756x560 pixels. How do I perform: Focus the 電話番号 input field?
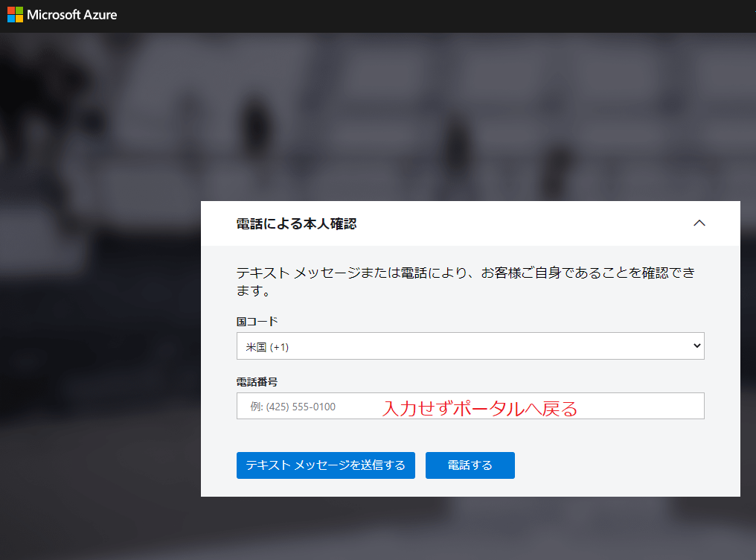(470, 406)
